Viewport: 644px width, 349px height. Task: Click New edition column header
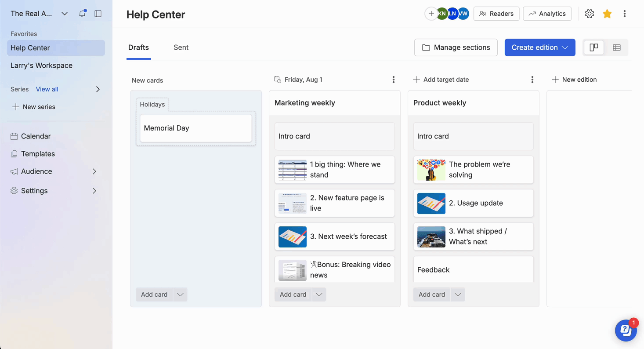click(574, 80)
